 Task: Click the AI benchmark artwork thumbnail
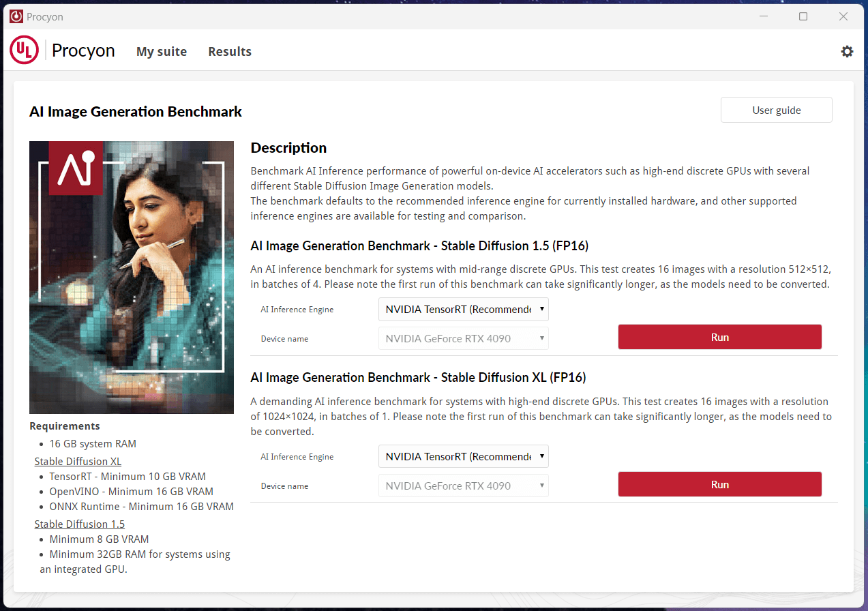[132, 278]
